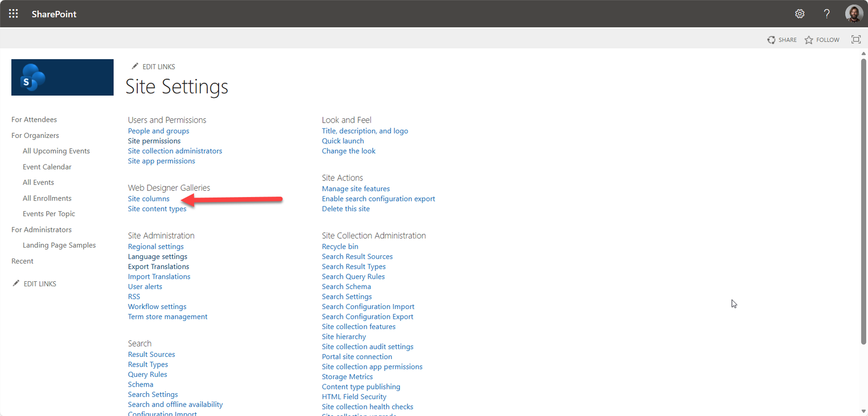
Task: Click the help question mark icon
Action: [827, 14]
